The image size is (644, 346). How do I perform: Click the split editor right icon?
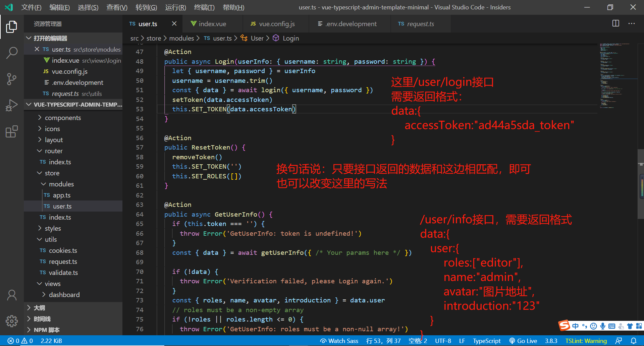click(x=616, y=23)
